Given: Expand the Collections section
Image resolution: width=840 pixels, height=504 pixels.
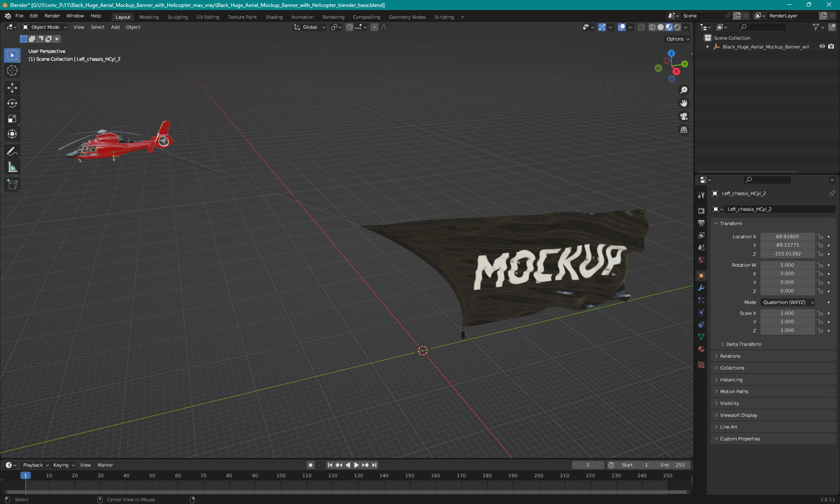Looking at the screenshot, I should (x=732, y=368).
